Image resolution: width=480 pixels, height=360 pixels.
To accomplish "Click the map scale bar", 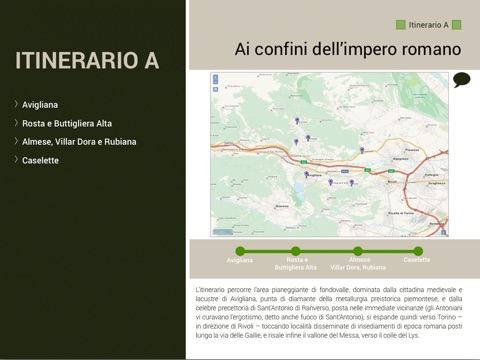I will click(x=222, y=232).
